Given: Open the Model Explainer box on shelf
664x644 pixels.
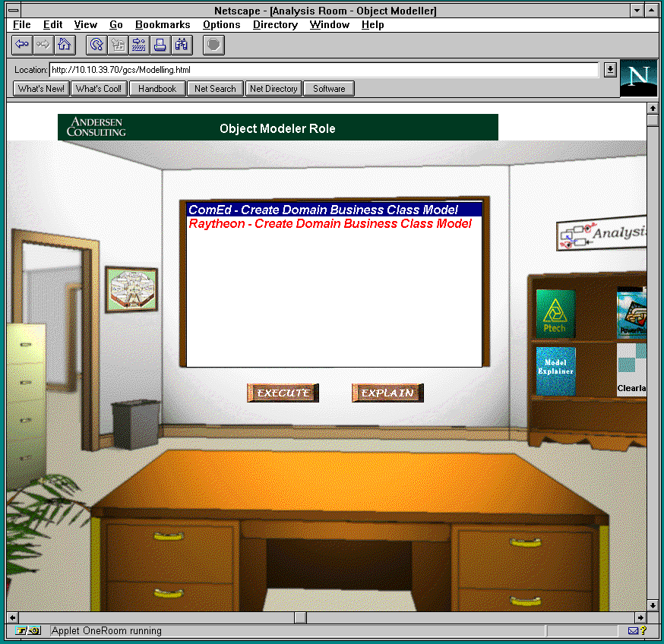Looking at the screenshot, I should click(555, 371).
